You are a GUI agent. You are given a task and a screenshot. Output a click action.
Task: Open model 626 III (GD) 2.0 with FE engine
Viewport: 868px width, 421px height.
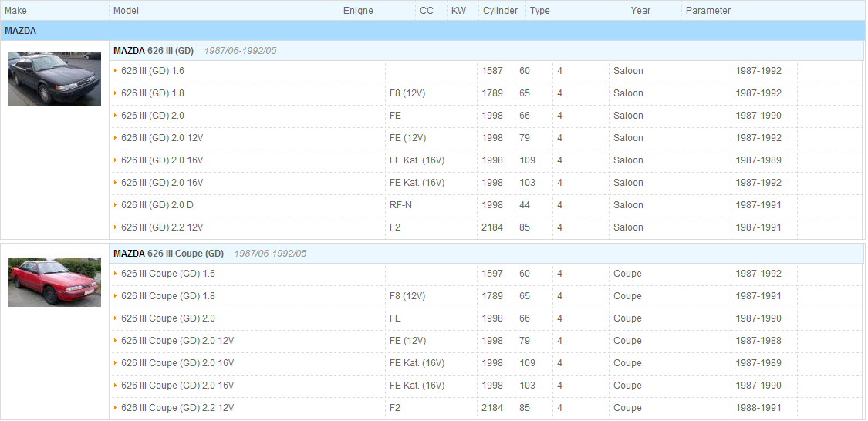(x=153, y=116)
